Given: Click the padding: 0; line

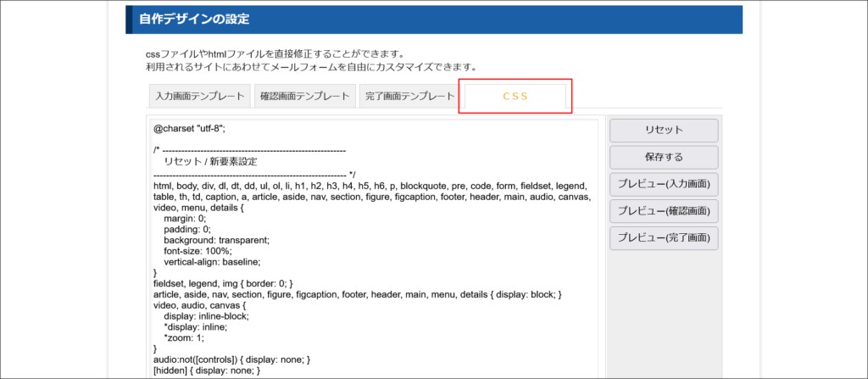Looking at the screenshot, I should tap(187, 229).
